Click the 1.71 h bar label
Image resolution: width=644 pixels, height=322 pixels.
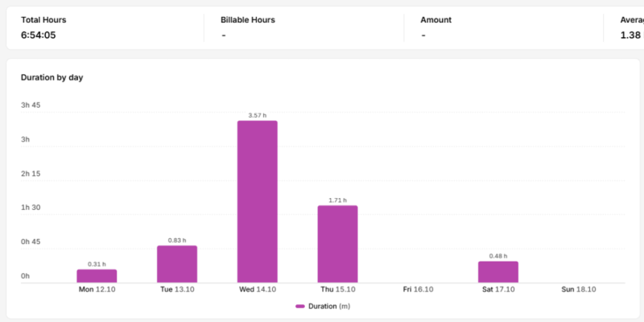coord(337,200)
